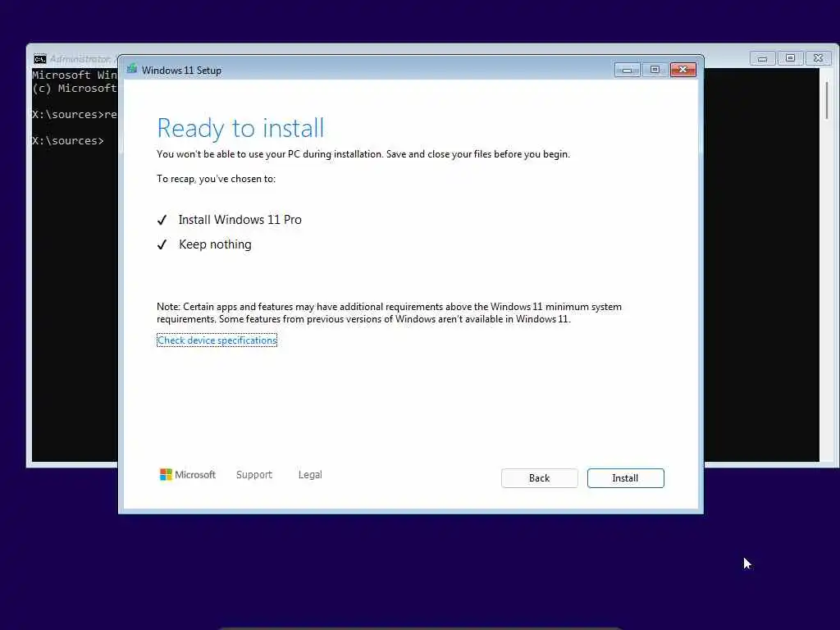Open the Legal link
The width and height of the screenshot is (840, 630).
pos(310,475)
